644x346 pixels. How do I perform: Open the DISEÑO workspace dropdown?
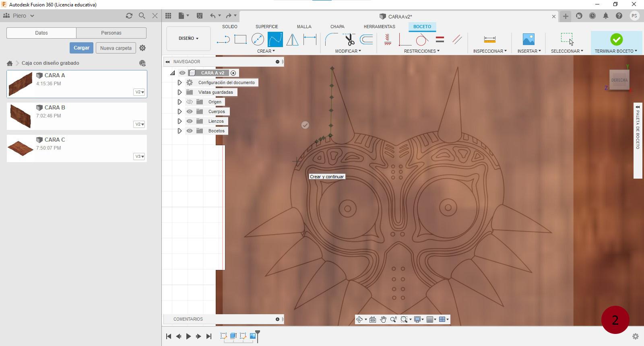pos(188,38)
